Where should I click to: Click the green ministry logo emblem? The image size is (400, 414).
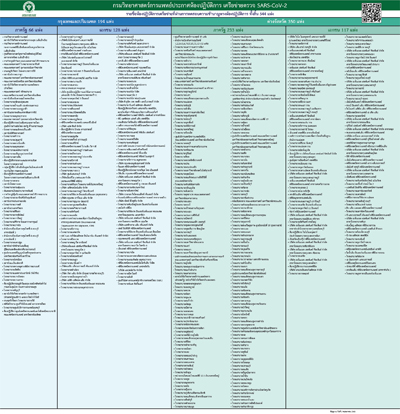coord(29,8)
